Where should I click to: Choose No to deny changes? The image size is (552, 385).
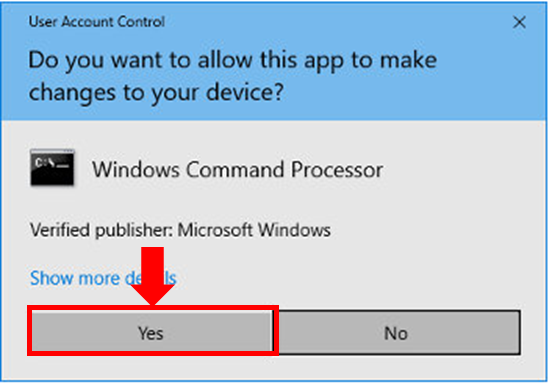pyautogui.click(x=396, y=332)
